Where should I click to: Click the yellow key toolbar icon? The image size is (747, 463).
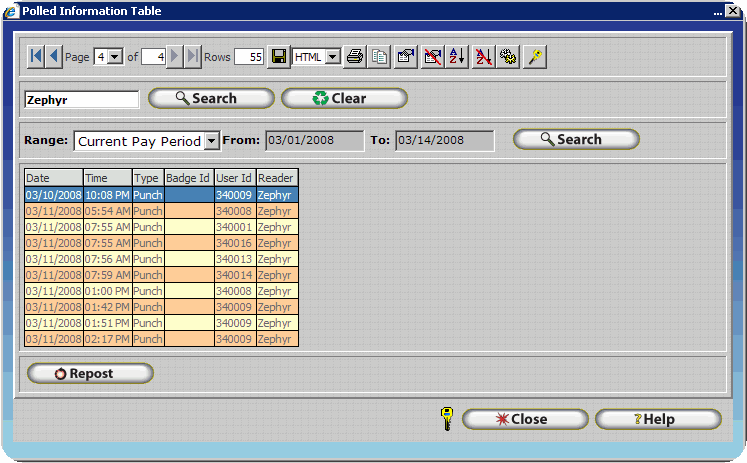click(x=536, y=57)
